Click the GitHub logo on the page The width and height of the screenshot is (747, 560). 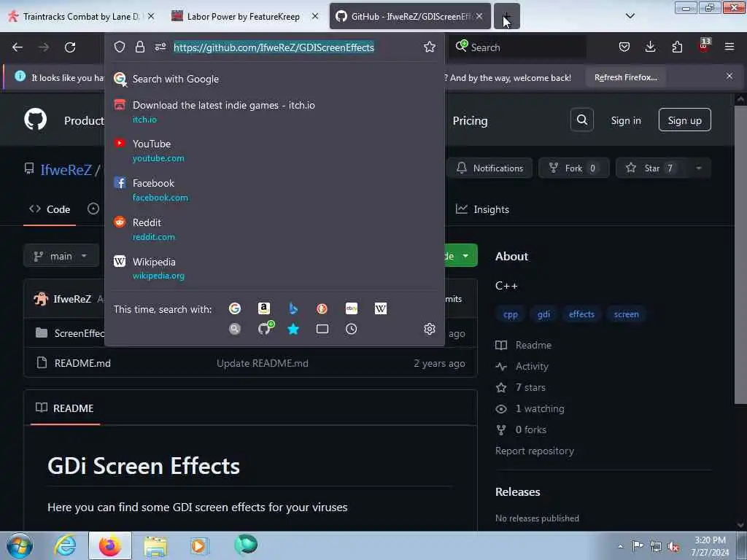coord(36,120)
